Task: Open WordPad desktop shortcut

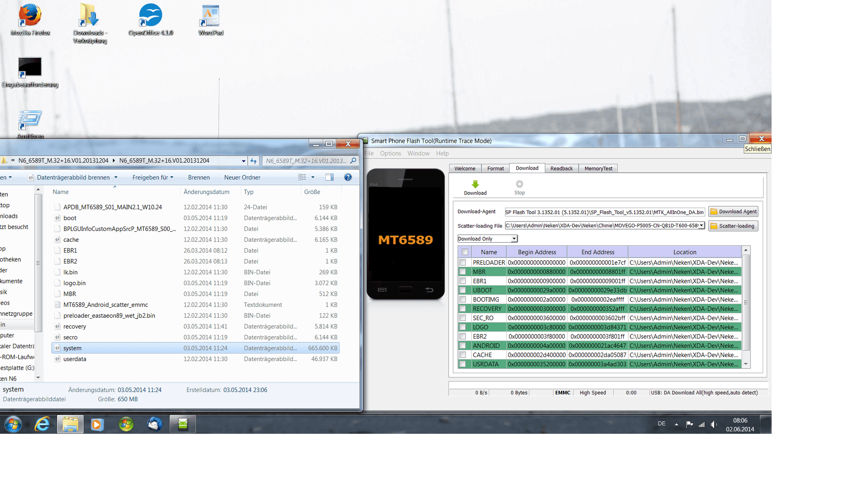Action: pos(211,20)
